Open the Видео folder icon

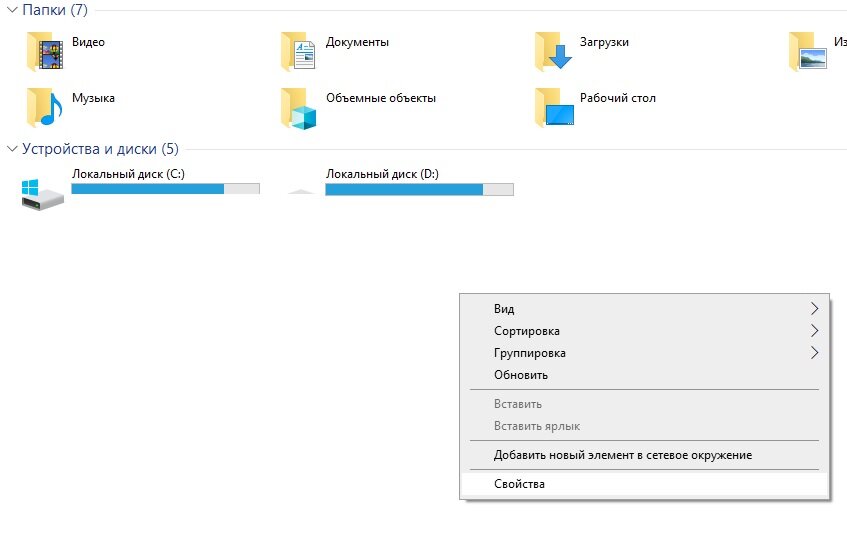[x=45, y=51]
